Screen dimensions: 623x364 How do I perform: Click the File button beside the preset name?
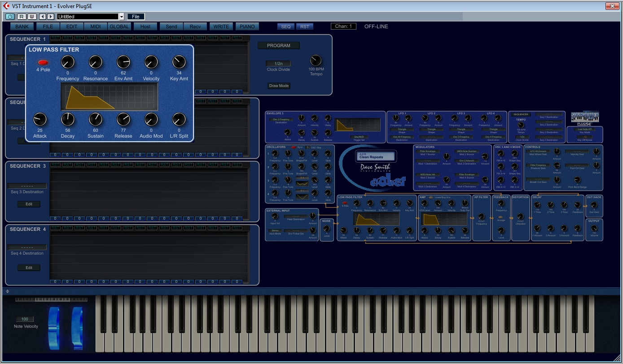[136, 17]
